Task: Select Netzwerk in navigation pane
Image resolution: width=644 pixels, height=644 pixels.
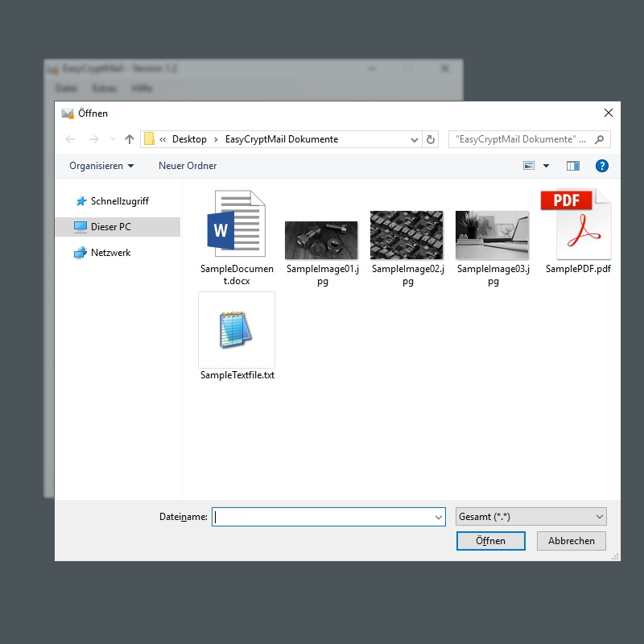Action: click(x=110, y=253)
